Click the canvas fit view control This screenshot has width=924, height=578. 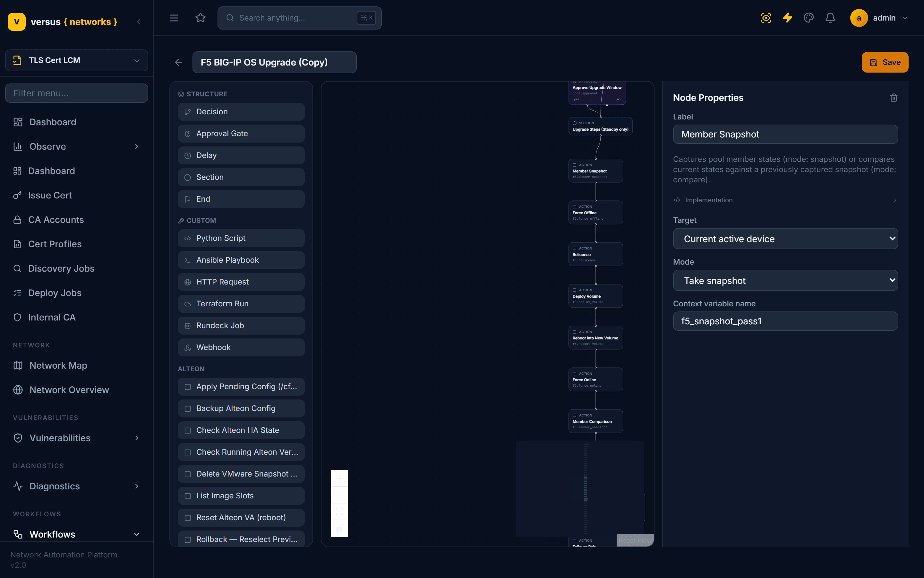tap(339, 512)
